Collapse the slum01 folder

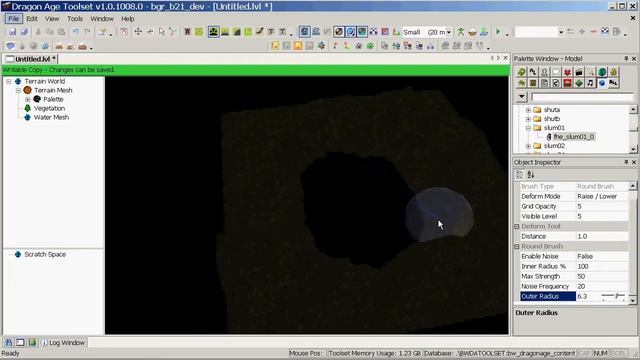[x=528, y=128]
